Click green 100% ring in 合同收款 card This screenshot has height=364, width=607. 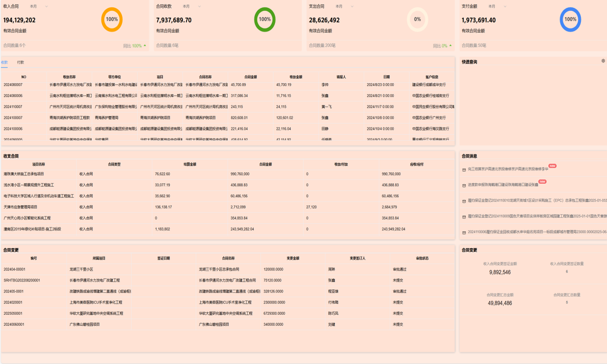click(x=265, y=19)
